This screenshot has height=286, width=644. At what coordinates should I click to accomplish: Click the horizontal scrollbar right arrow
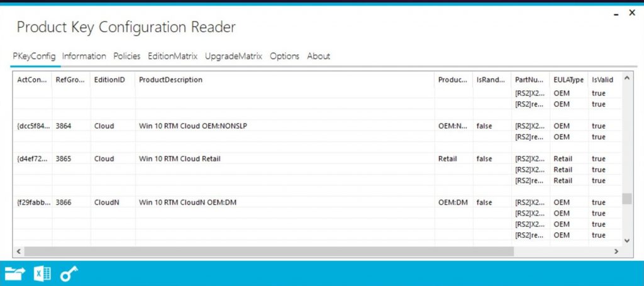click(616, 251)
